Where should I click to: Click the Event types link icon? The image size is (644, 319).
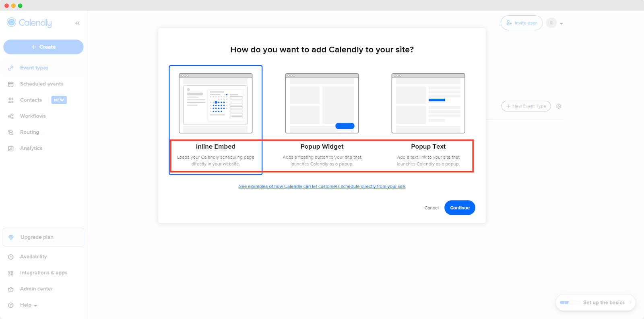(11, 68)
